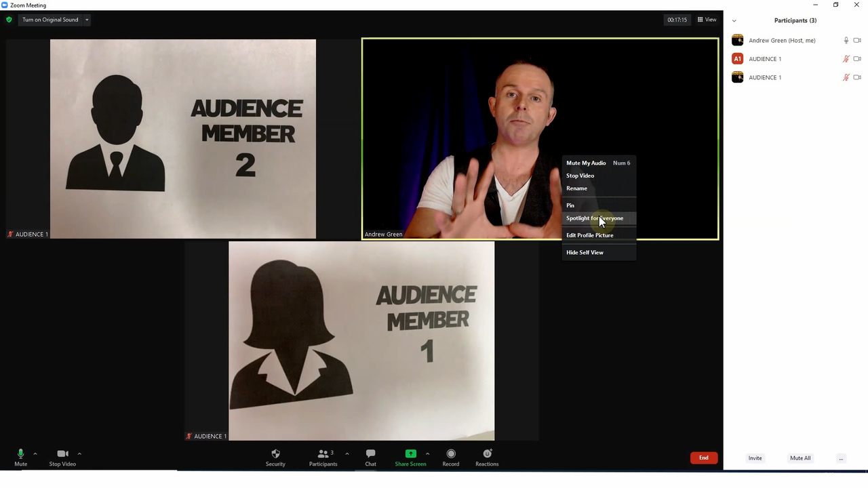The height and width of the screenshot is (488, 868).
Task: Toggle Turn on Original Sound
Action: [50, 20]
